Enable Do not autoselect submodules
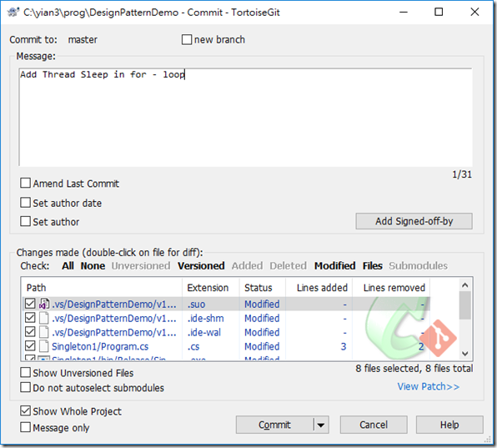This screenshot has width=497, height=448. pos(25,387)
